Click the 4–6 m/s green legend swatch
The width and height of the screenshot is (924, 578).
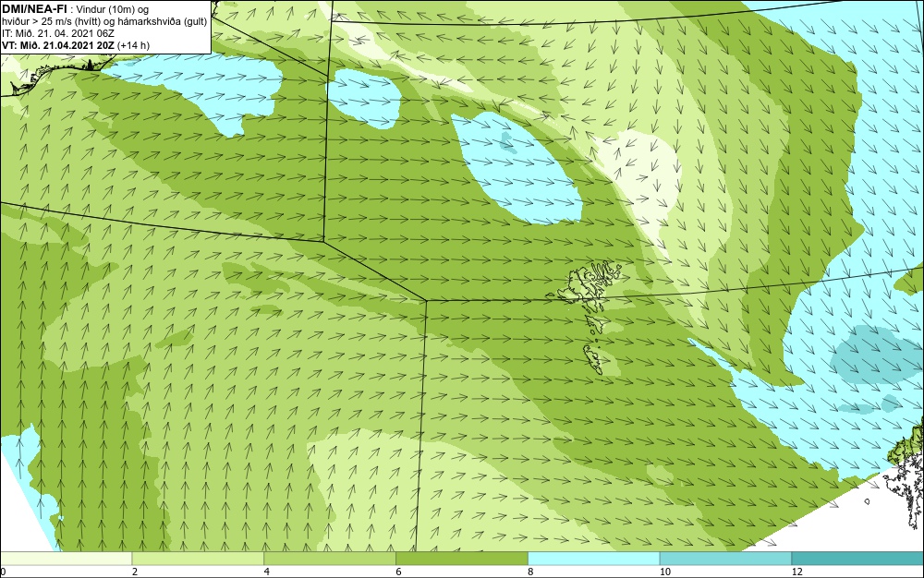point(330,559)
